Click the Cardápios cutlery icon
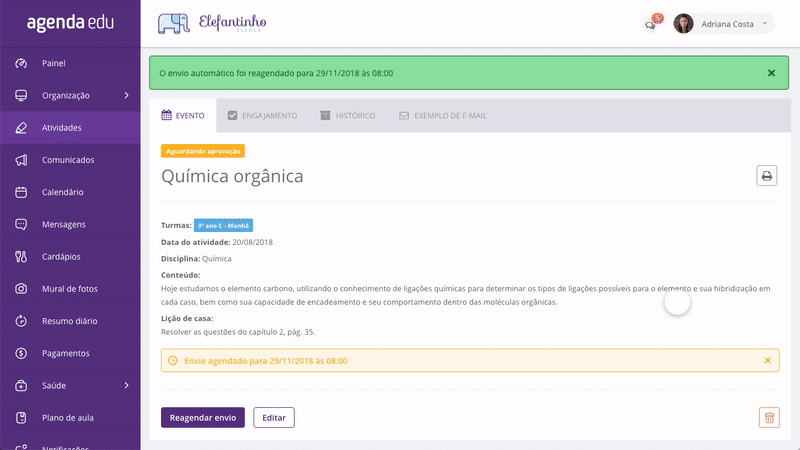Viewport: 800px width, 450px height. [21, 256]
